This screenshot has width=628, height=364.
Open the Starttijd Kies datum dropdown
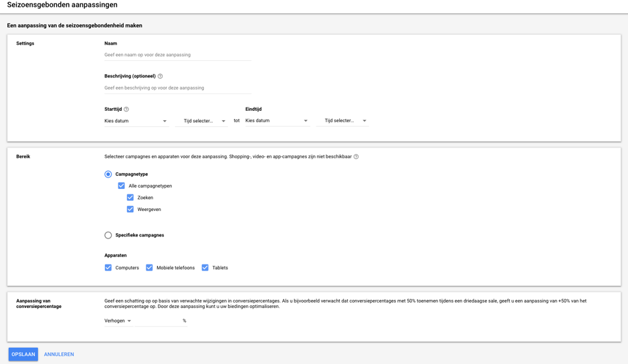[x=136, y=121]
